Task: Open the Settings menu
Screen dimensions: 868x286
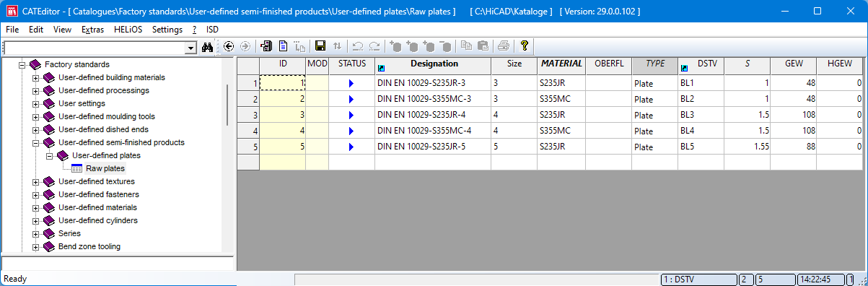Action: (x=167, y=30)
